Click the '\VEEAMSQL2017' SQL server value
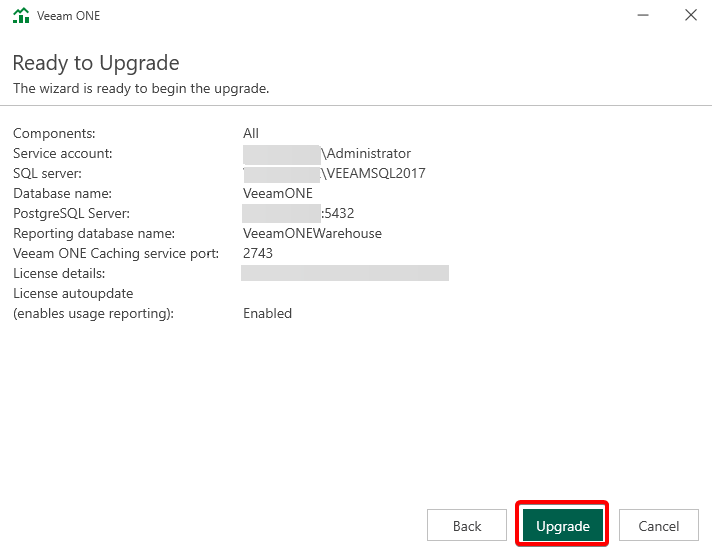The height and width of the screenshot is (557, 712). click(373, 173)
